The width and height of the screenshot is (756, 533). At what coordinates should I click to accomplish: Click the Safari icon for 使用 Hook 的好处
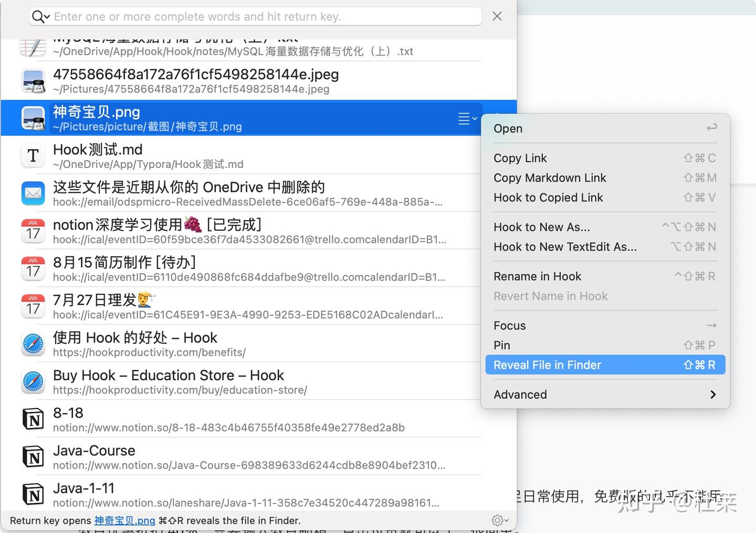[33, 344]
